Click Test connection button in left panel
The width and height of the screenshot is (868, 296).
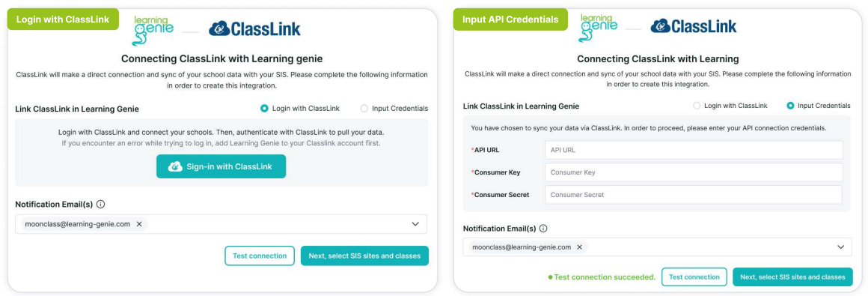click(x=260, y=256)
